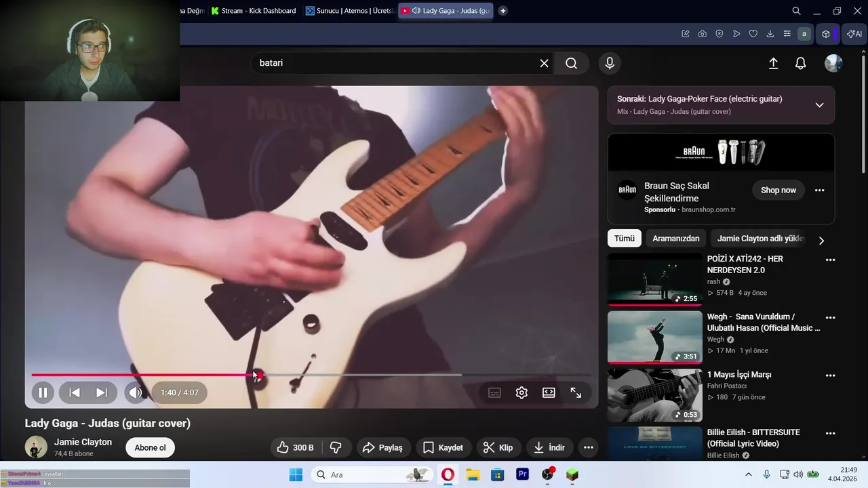Image resolution: width=868 pixels, height=488 pixels.
Task: Click the browser edit/note pencil icon
Action: (x=686, y=34)
